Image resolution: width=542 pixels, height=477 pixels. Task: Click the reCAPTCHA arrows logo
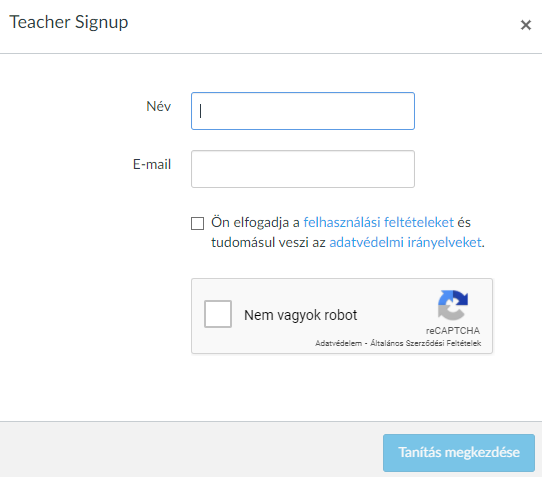(x=452, y=305)
